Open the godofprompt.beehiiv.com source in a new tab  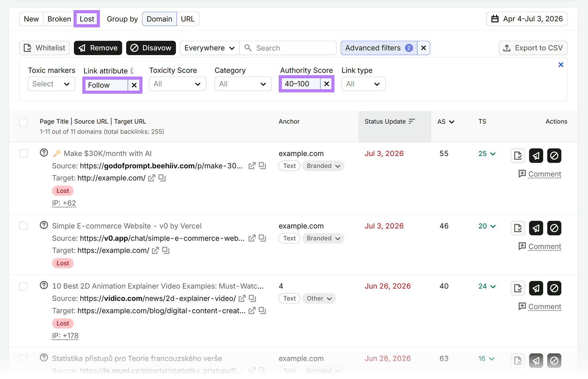click(252, 166)
